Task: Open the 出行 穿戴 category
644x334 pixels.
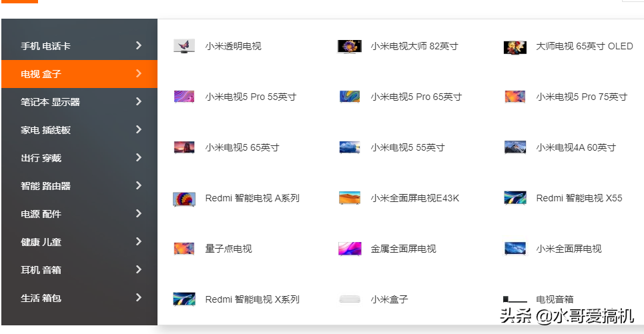Action: (x=79, y=158)
